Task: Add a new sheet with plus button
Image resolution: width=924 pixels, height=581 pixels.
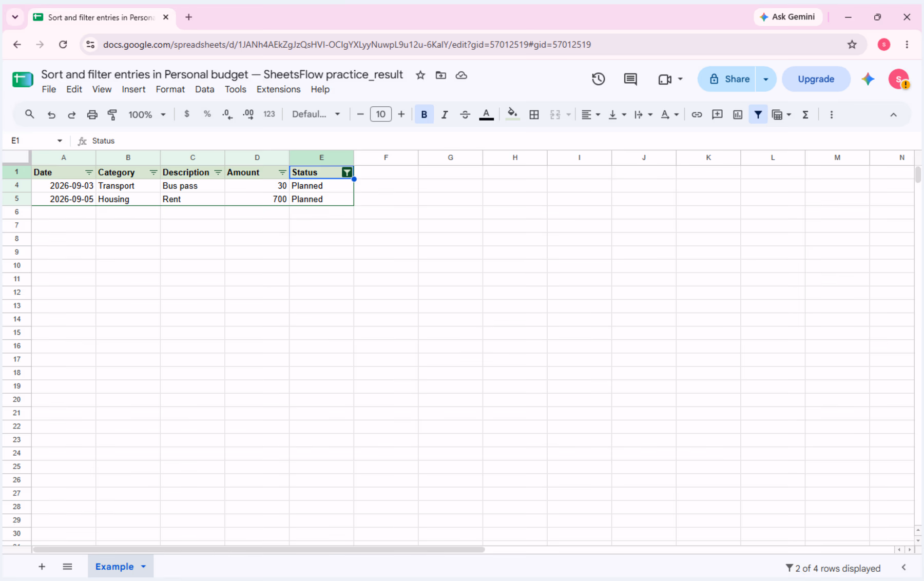Action: (x=42, y=567)
